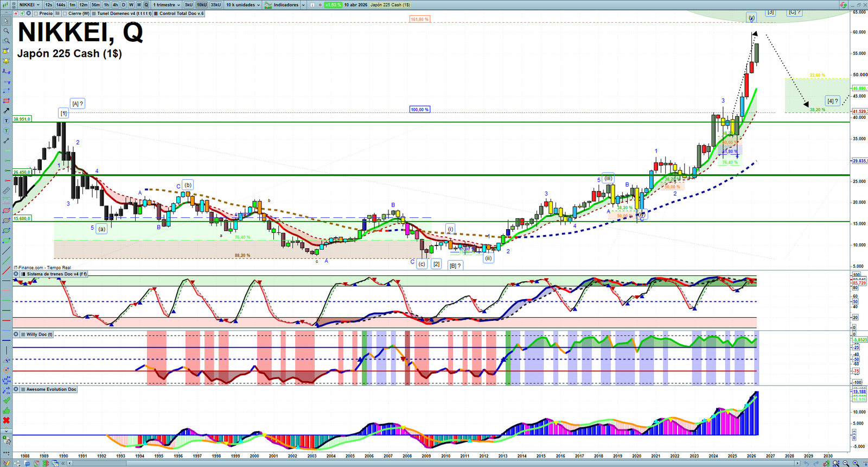Toggle the Cierre (W) checkbox
The image size is (868, 467).
click(x=65, y=14)
